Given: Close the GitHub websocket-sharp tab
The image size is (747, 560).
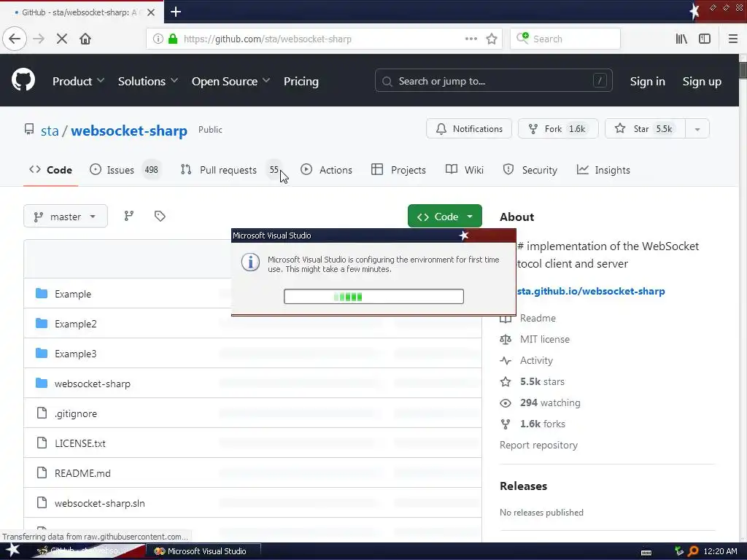Looking at the screenshot, I should pos(150,12).
